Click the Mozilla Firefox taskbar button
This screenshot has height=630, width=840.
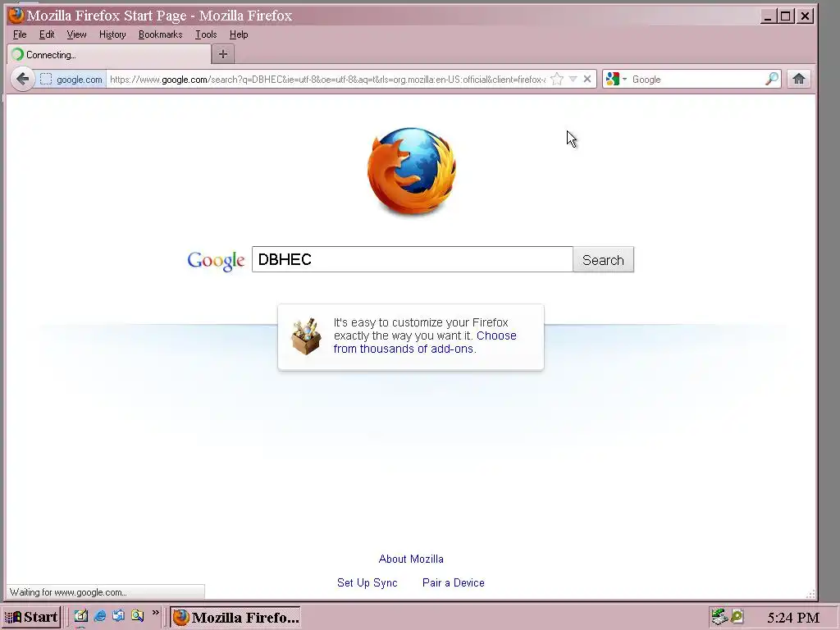(235, 617)
